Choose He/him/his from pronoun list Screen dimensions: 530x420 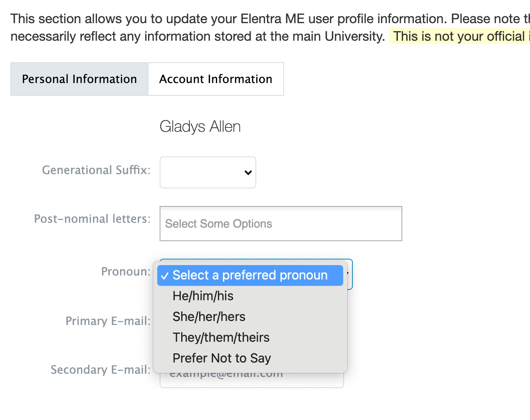point(203,296)
